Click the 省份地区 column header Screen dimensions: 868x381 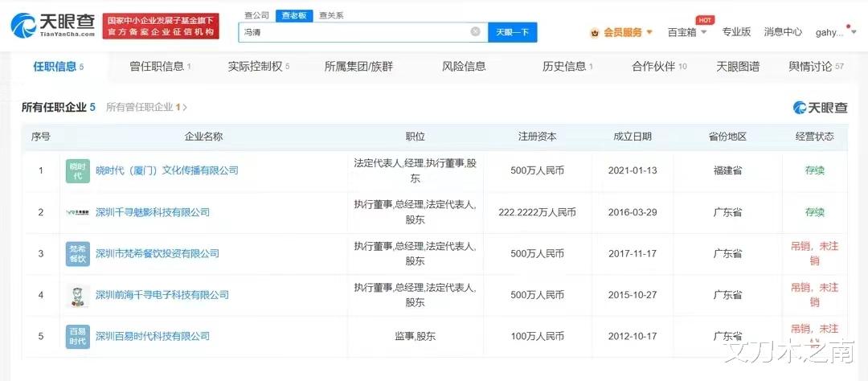coord(727,136)
